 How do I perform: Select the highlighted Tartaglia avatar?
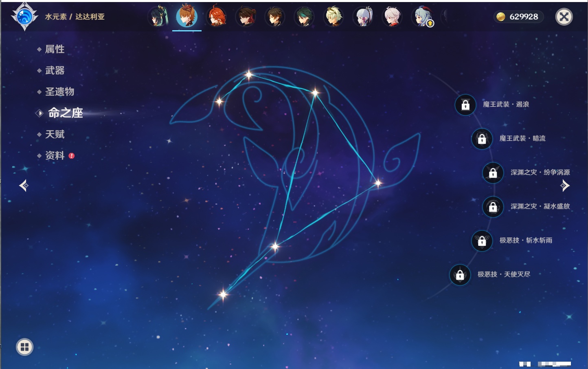coord(187,16)
